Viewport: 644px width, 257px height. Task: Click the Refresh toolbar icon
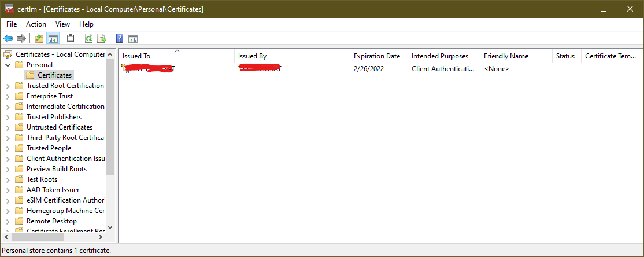coord(88,39)
